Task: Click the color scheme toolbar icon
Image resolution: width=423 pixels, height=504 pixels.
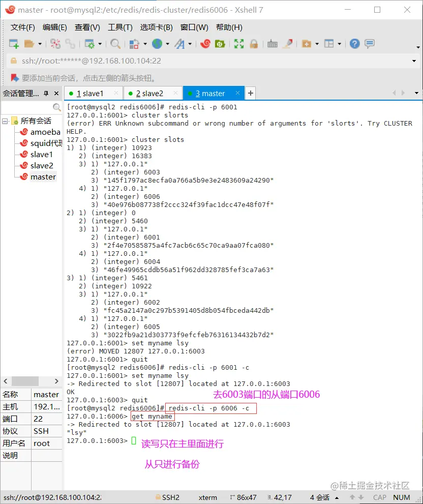Action: (x=134, y=44)
